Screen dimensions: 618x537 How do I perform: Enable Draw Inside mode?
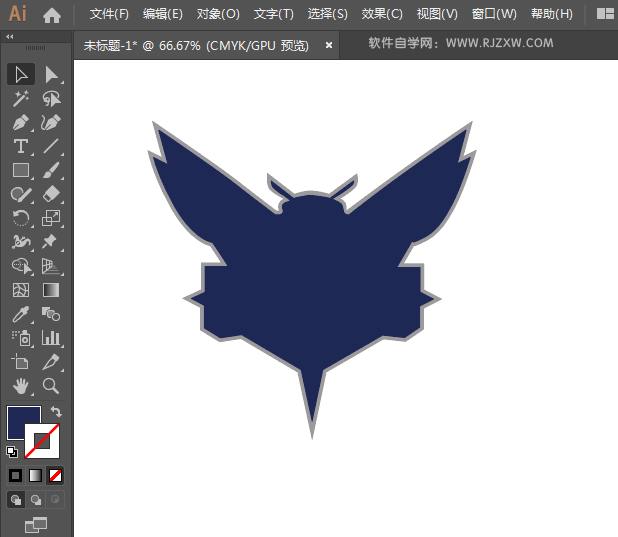(x=55, y=500)
